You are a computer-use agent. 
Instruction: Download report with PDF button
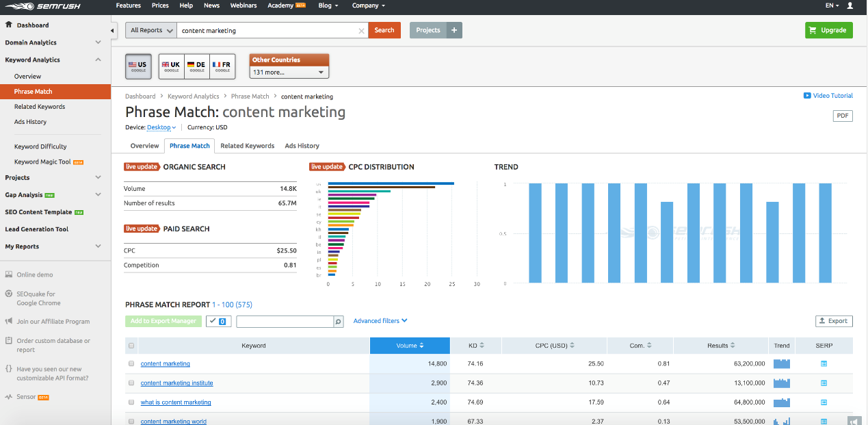pyautogui.click(x=843, y=116)
